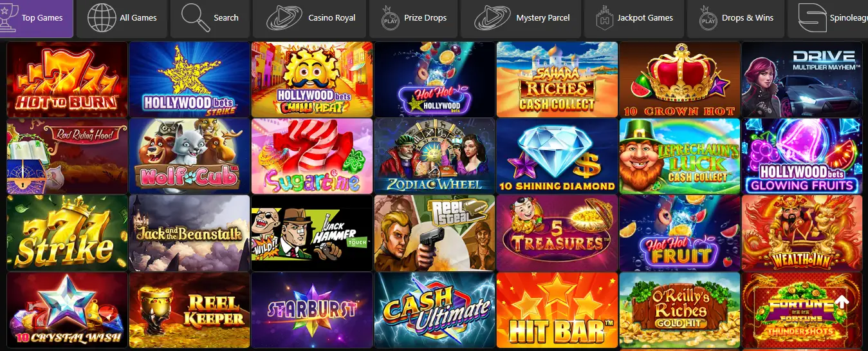Click the Drops & Wins medal icon
This screenshot has width=868, height=351.
[x=708, y=17]
